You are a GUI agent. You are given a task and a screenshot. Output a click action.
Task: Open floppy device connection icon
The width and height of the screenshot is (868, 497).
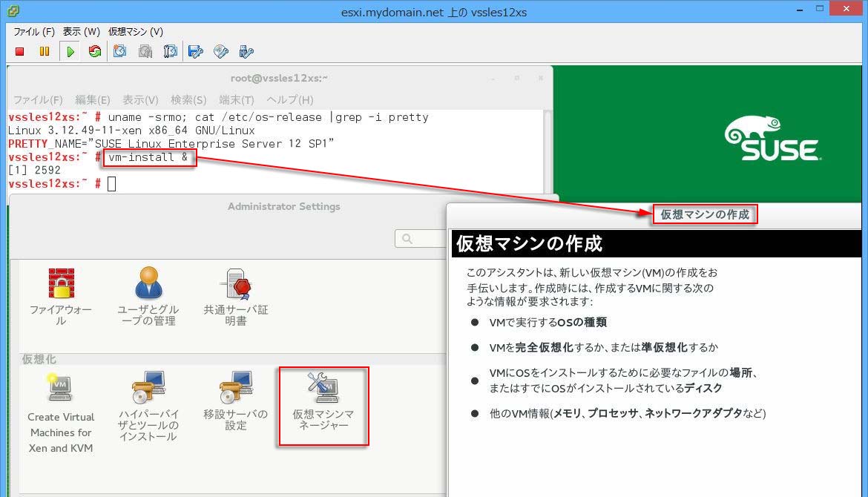pyautogui.click(x=195, y=51)
